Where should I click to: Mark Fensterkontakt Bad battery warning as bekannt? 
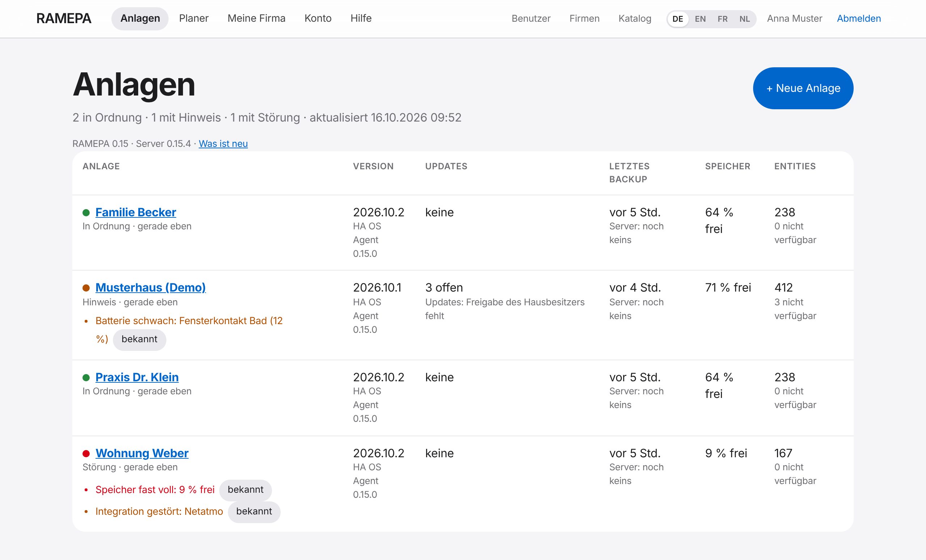tap(139, 339)
